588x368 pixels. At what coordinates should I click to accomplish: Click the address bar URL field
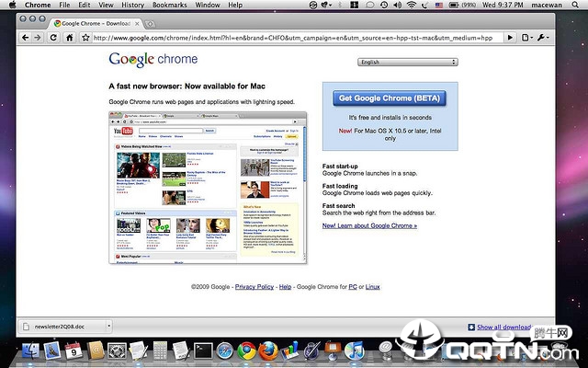click(292, 38)
